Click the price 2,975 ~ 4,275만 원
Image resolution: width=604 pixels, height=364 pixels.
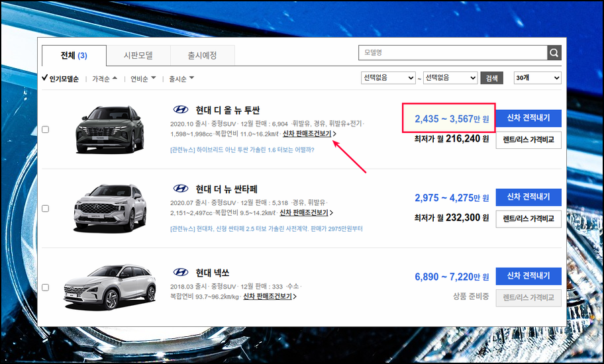tap(452, 198)
